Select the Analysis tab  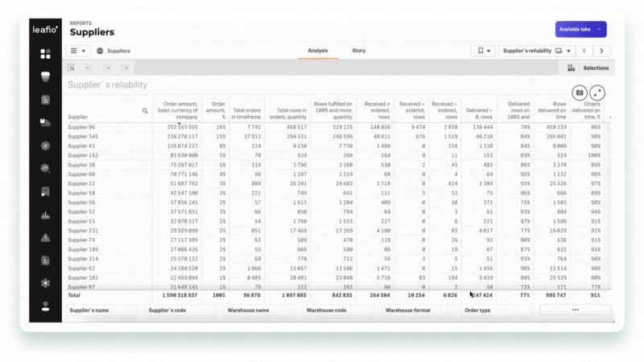pos(318,51)
